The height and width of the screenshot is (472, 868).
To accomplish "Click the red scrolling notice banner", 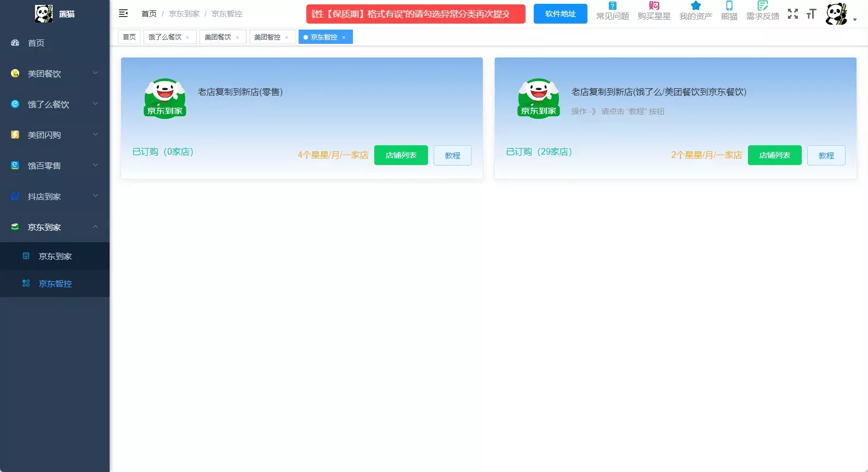I will coord(416,14).
